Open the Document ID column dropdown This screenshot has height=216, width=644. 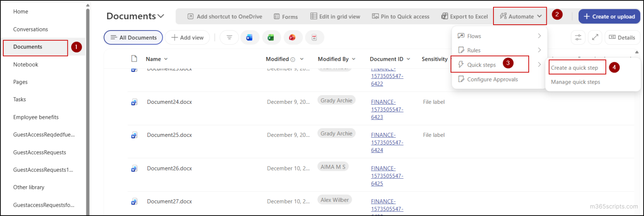pos(408,59)
